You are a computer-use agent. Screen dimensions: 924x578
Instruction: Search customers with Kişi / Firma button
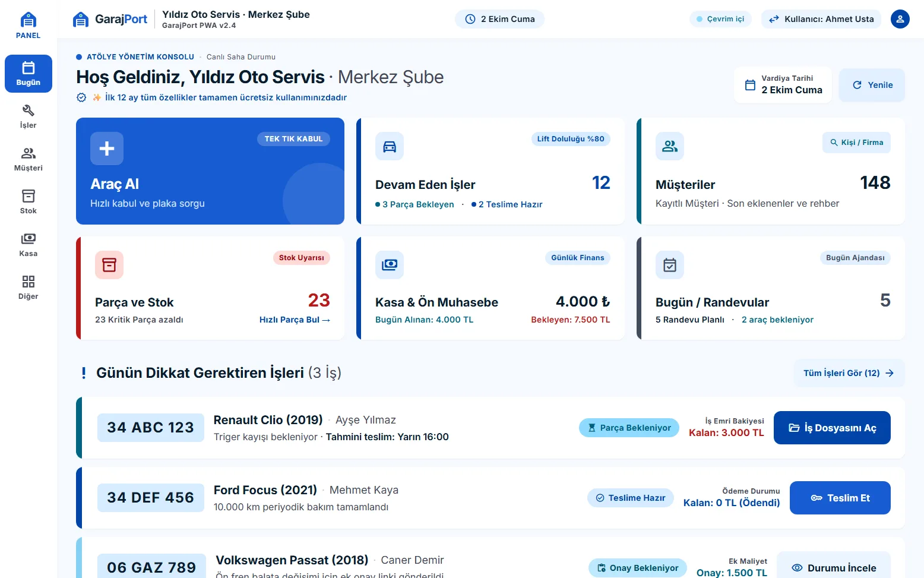tap(856, 143)
